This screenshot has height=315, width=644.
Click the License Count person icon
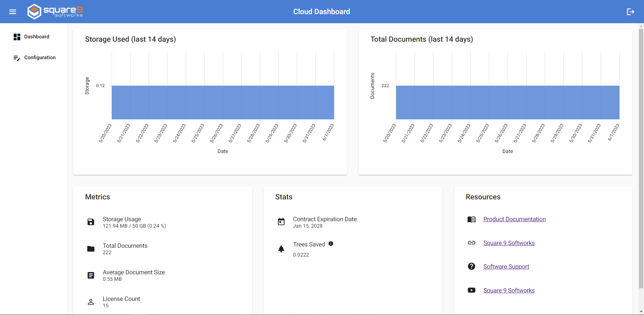pos(91,302)
